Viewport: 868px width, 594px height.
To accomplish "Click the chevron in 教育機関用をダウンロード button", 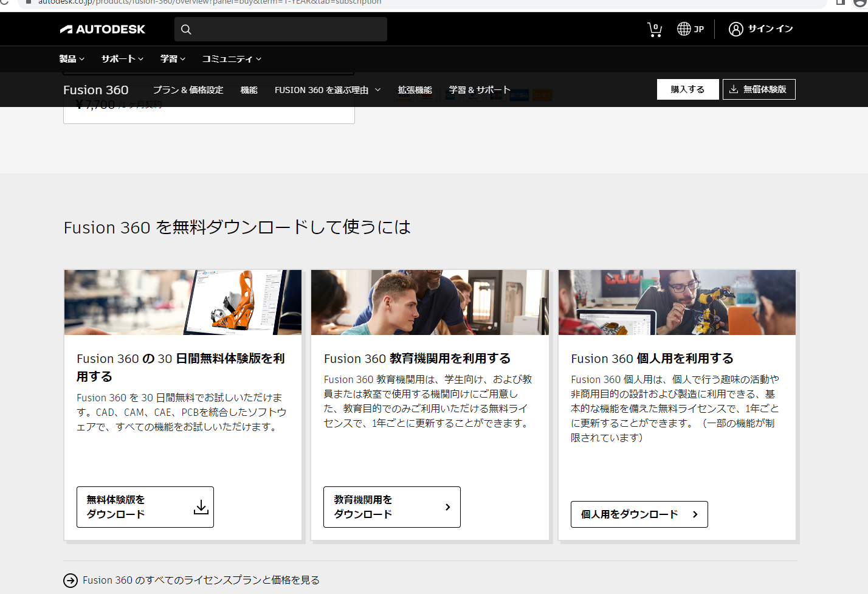I will tap(448, 507).
